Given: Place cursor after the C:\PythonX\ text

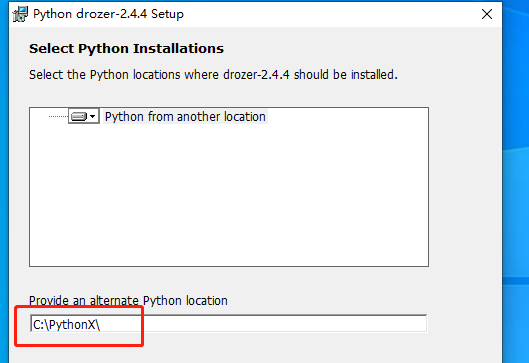Looking at the screenshot, I should point(101,325).
